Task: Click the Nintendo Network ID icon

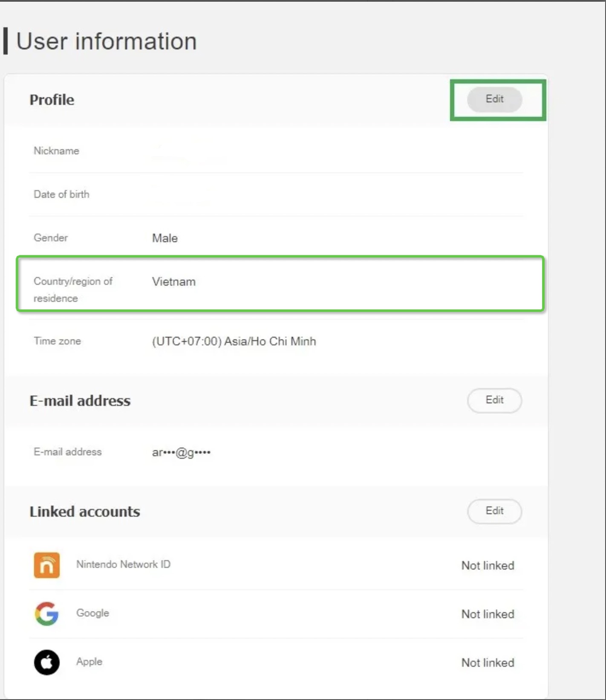Action: click(47, 565)
